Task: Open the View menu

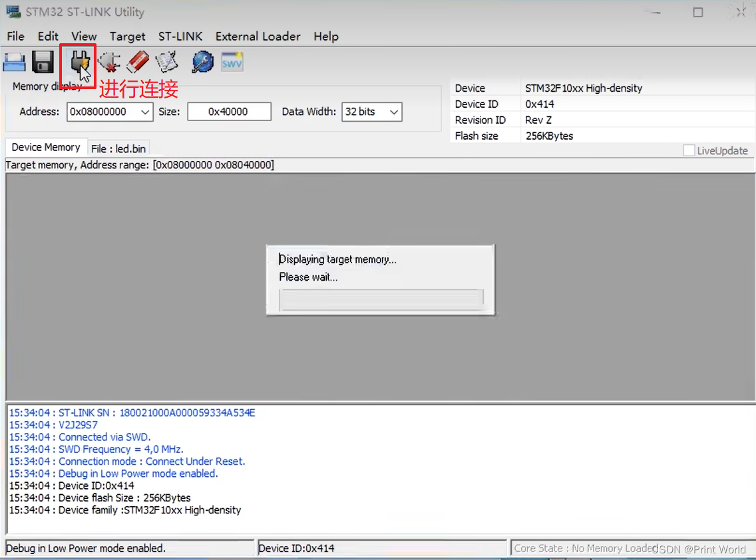Action: click(84, 36)
